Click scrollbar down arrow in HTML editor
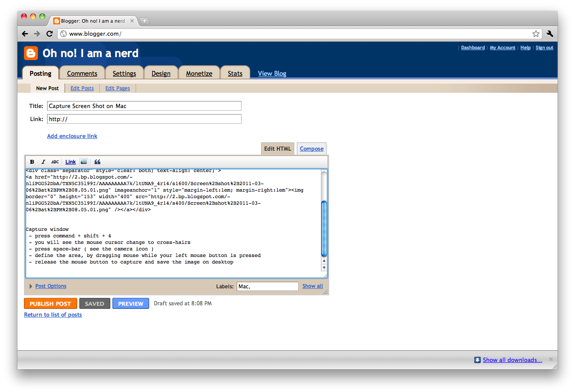 [324, 267]
